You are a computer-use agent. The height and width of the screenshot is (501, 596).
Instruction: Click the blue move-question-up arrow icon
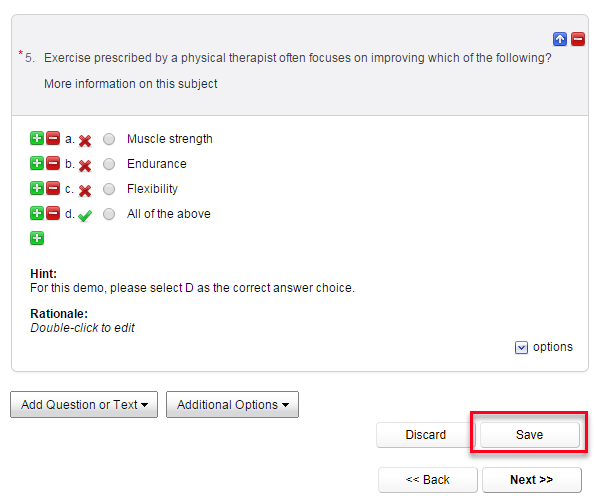[560, 39]
